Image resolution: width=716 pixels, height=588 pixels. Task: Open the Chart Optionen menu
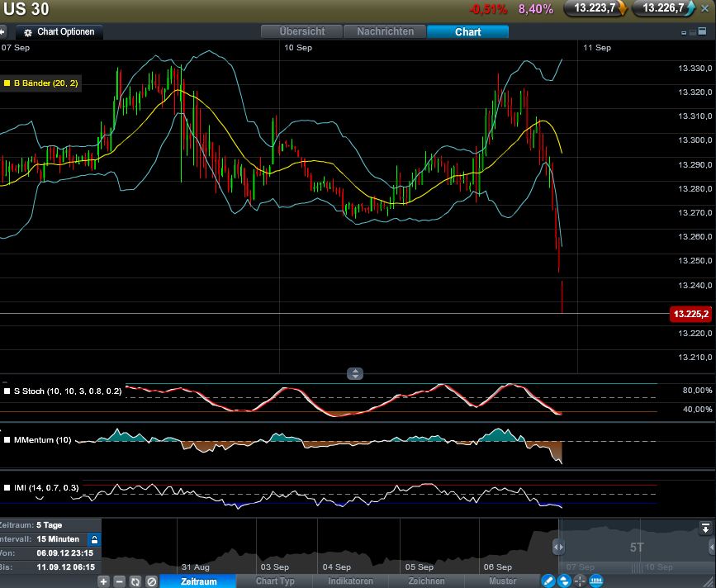point(59,32)
